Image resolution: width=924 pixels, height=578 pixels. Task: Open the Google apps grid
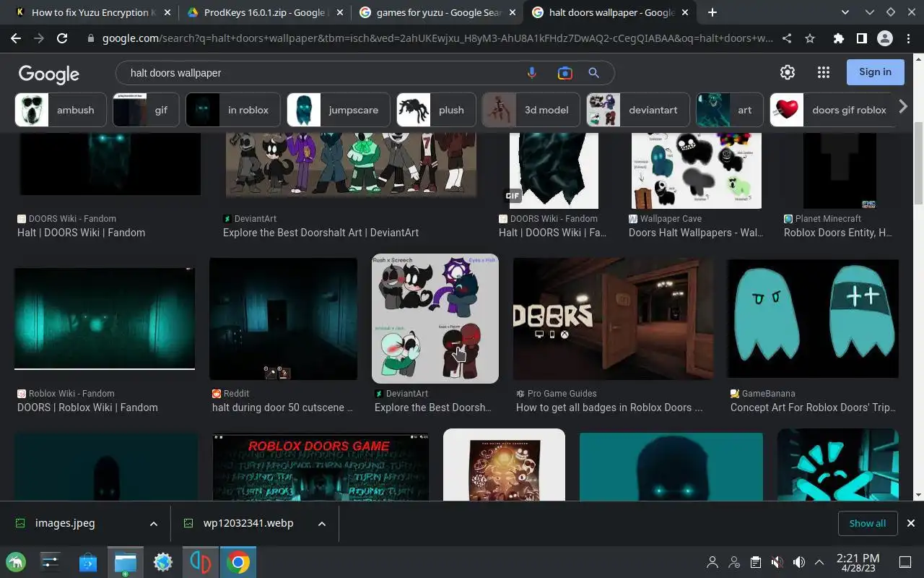(x=824, y=72)
